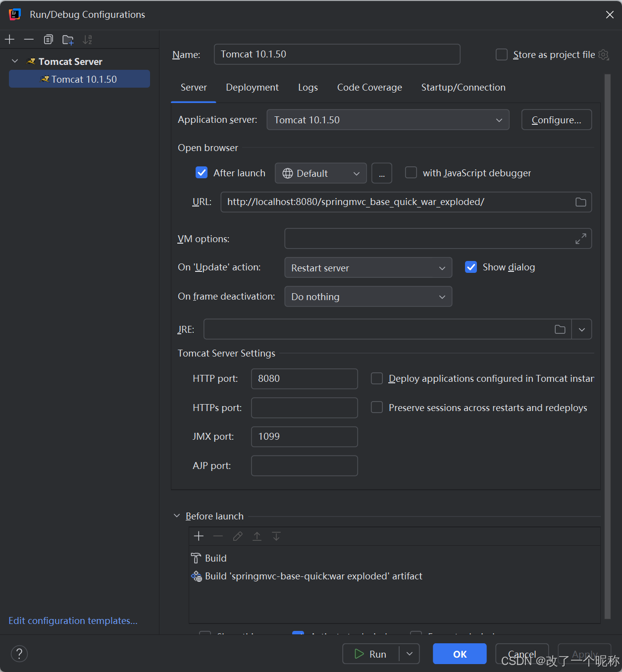Click the JMX port field
Image resolution: width=622 pixels, height=672 pixels.
click(305, 437)
